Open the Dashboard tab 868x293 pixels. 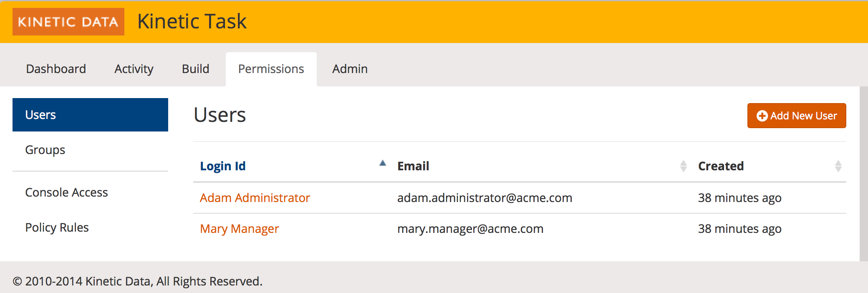click(56, 69)
